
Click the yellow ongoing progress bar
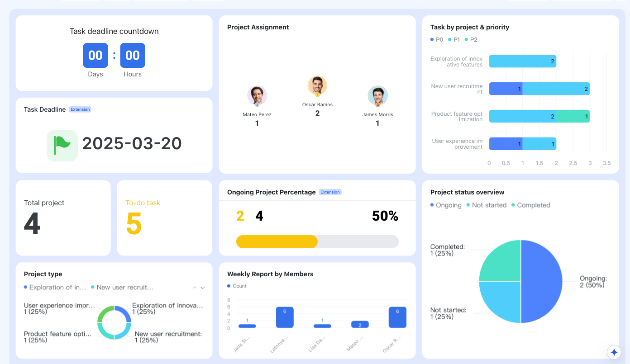[x=277, y=241]
